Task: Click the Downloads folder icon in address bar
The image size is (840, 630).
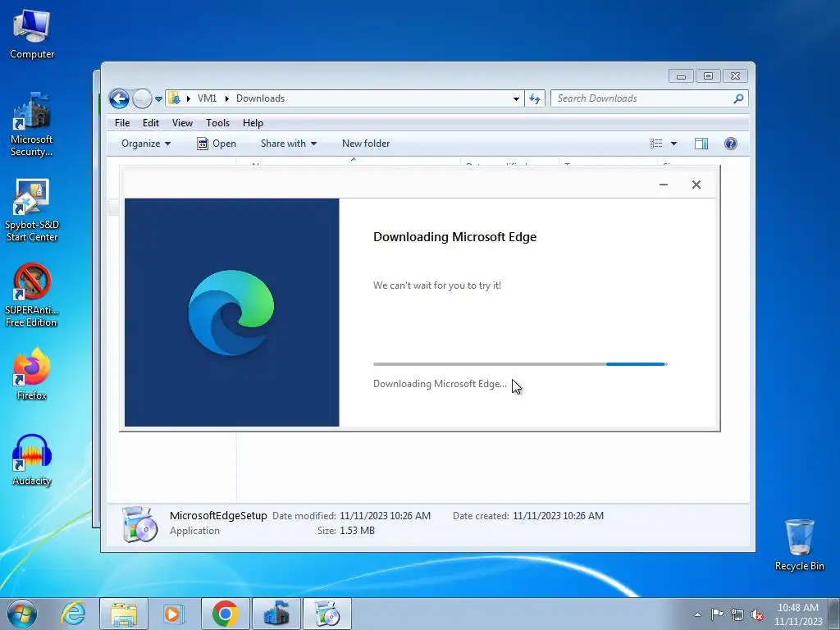Action: [174, 98]
